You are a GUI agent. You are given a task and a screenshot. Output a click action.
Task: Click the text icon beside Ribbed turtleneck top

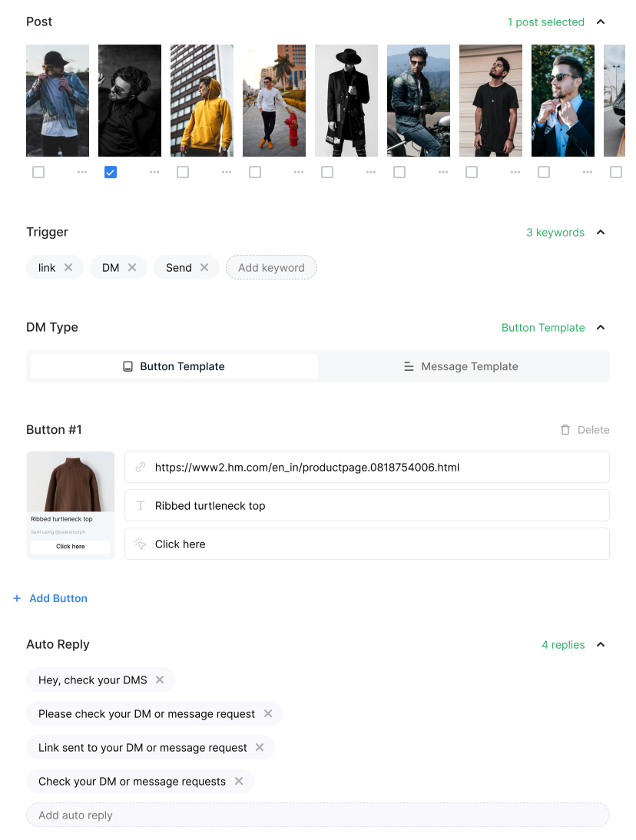(140, 505)
